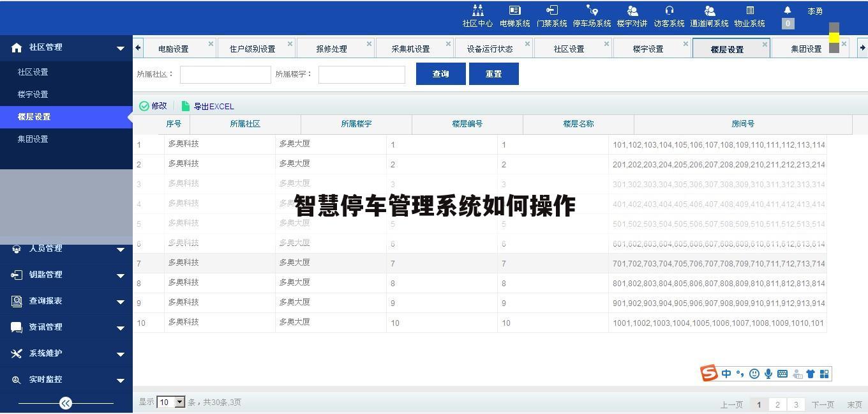Expand the 查询报表 section arrow
868x414 pixels.
120,302
